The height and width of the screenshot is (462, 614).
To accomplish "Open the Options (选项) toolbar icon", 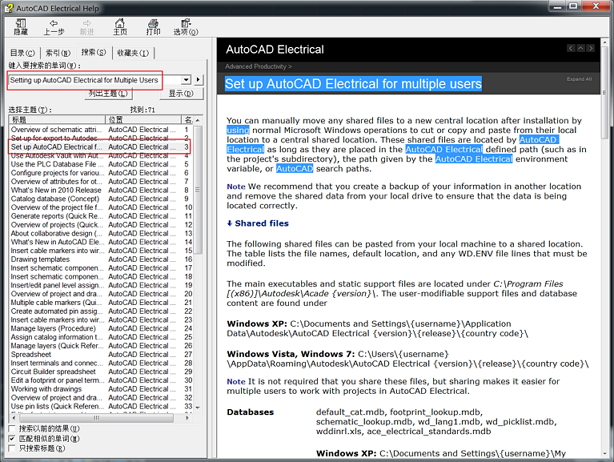I will click(186, 27).
